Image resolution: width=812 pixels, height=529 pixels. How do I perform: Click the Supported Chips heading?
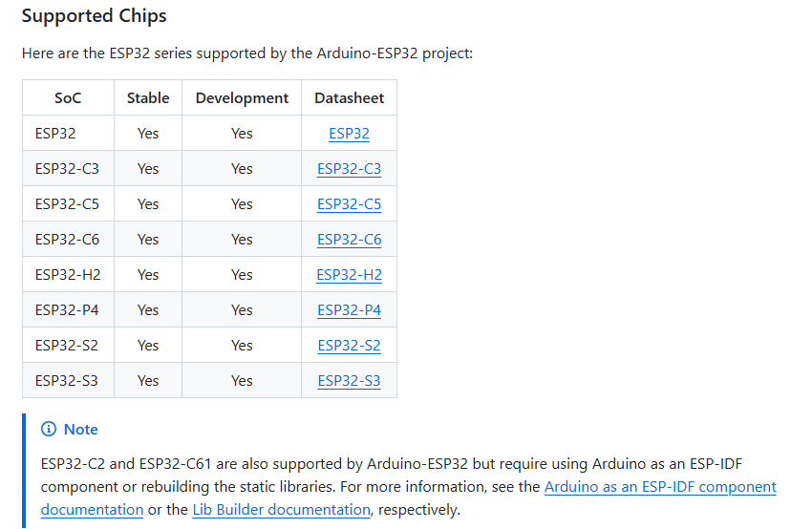pyautogui.click(x=95, y=15)
